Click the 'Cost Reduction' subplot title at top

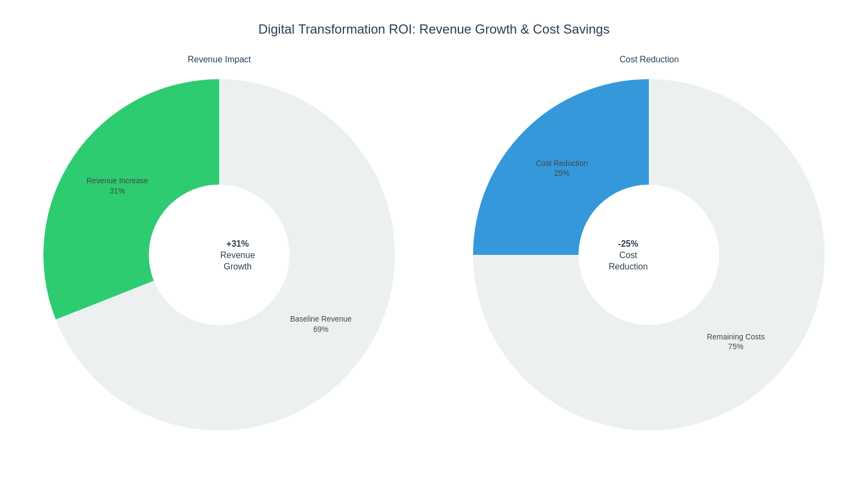click(649, 60)
